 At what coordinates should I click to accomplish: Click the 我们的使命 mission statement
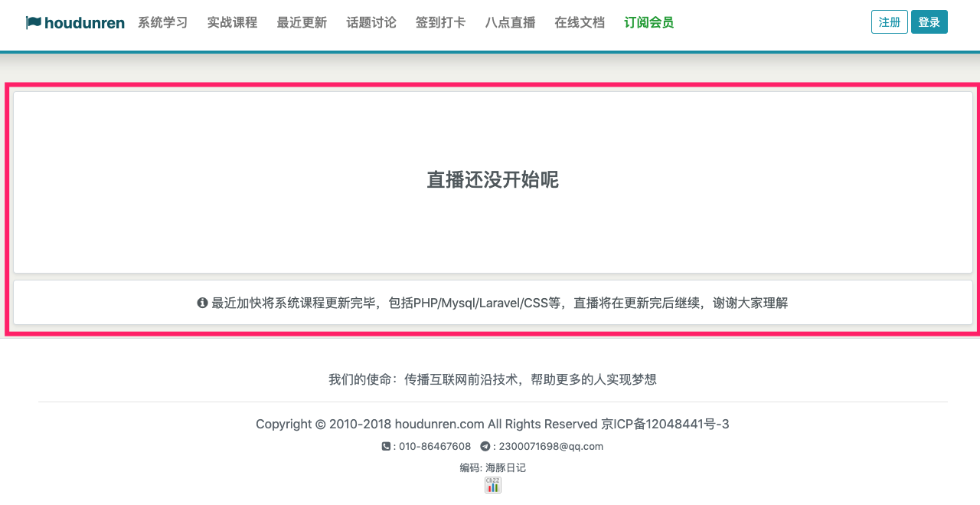tap(493, 379)
